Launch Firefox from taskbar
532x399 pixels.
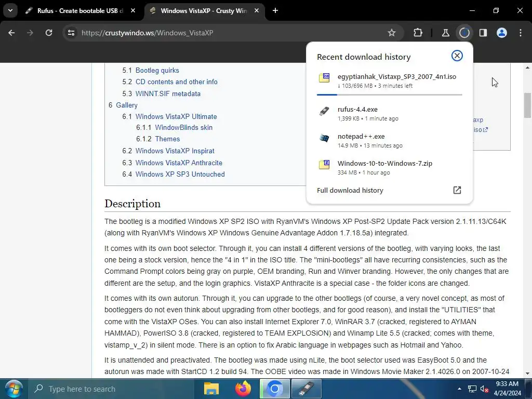243,389
